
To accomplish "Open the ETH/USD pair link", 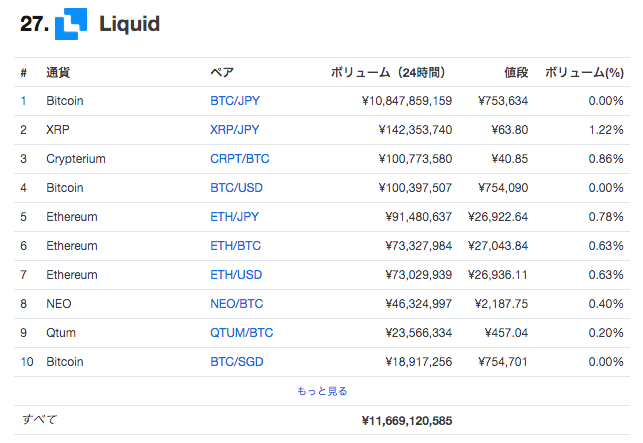I will (236, 274).
